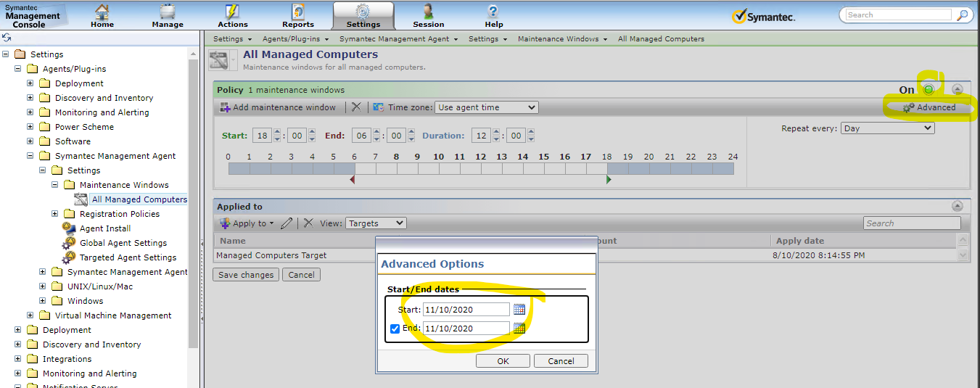The height and width of the screenshot is (388, 980).
Task: Remove the target with the X icon in Applied to
Action: [x=308, y=223]
